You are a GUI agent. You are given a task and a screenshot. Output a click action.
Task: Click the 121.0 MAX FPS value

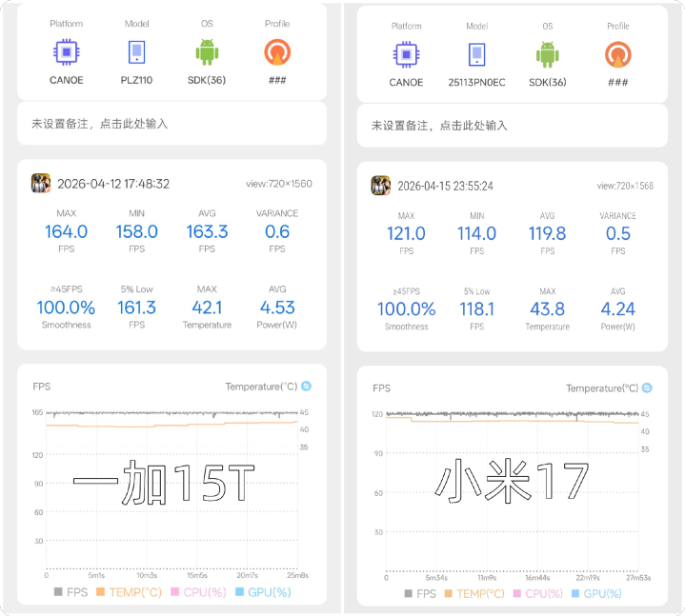click(x=406, y=234)
